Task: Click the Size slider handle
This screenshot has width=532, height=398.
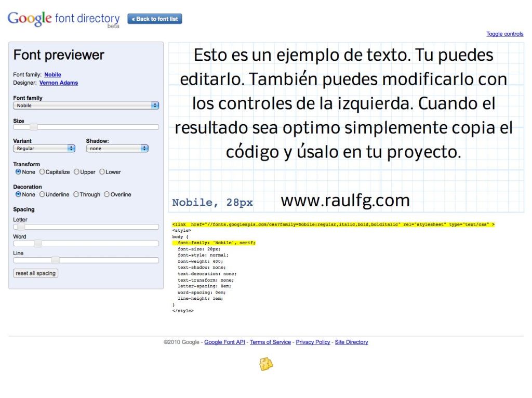Action: pos(34,127)
